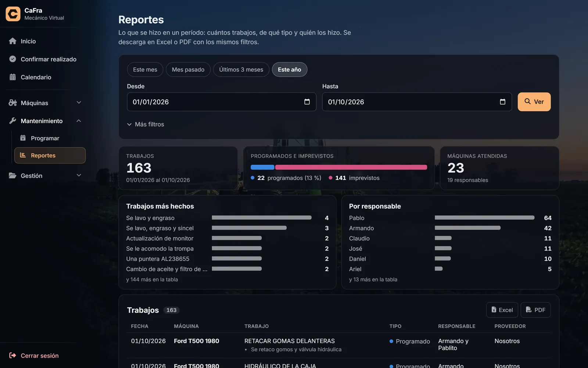The image size is (588, 368).
Task: Select the Últimos 3 meses filter
Action: click(241, 70)
